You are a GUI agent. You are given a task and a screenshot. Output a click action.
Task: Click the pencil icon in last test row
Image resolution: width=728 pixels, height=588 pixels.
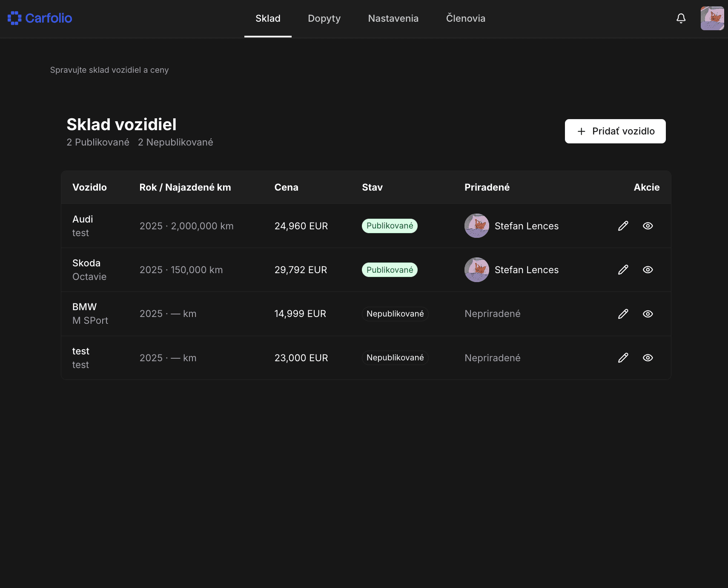pyautogui.click(x=623, y=358)
